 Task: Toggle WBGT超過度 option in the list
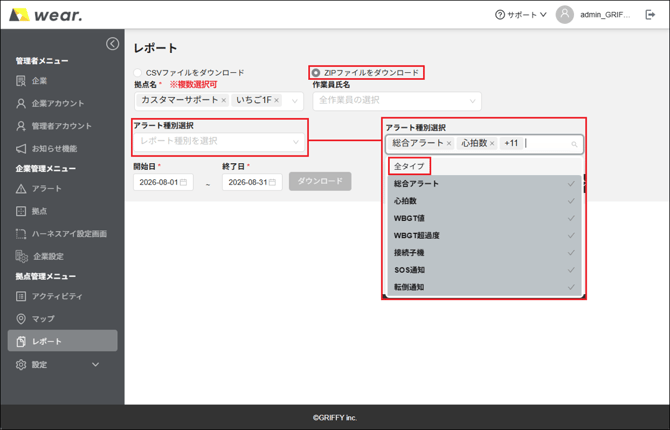(x=484, y=236)
